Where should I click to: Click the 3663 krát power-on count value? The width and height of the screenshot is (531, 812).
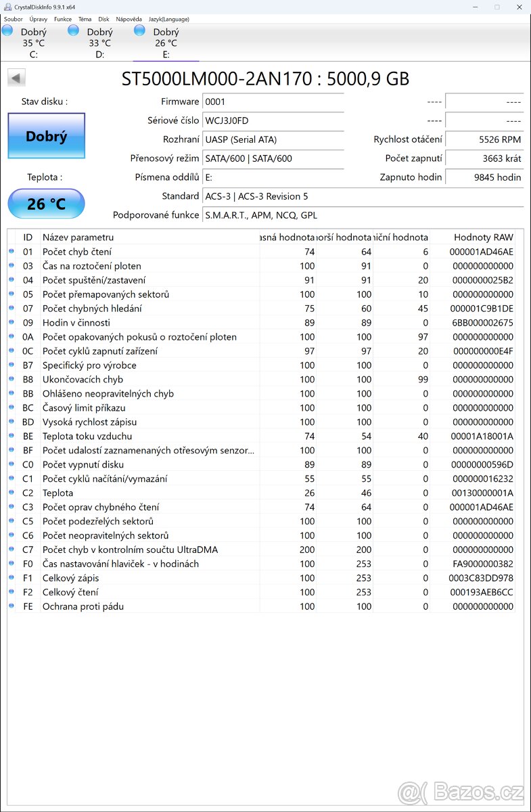(484, 158)
